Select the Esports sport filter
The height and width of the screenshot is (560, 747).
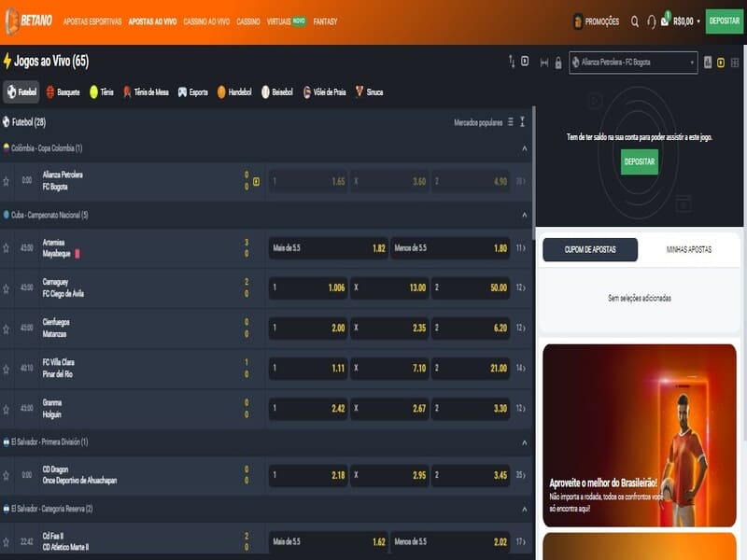click(192, 91)
